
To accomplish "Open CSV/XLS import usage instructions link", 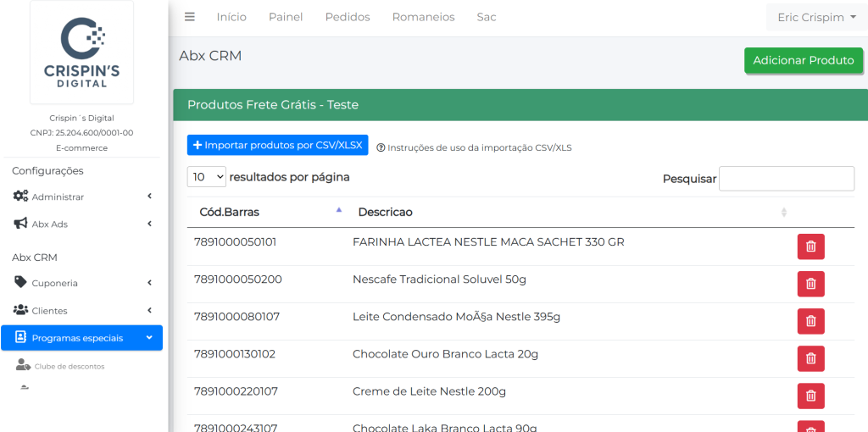I will [479, 147].
